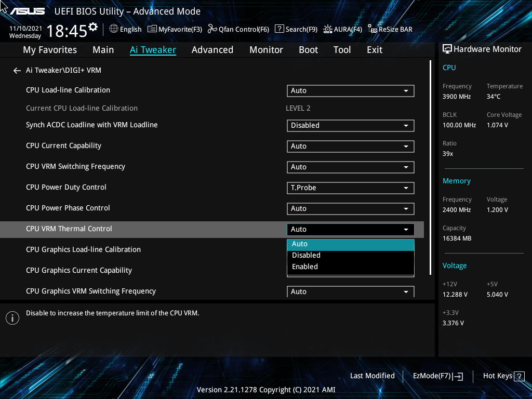Click the Hot Keys question mark icon
The height and width of the screenshot is (399, 532).
tap(519, 376)
